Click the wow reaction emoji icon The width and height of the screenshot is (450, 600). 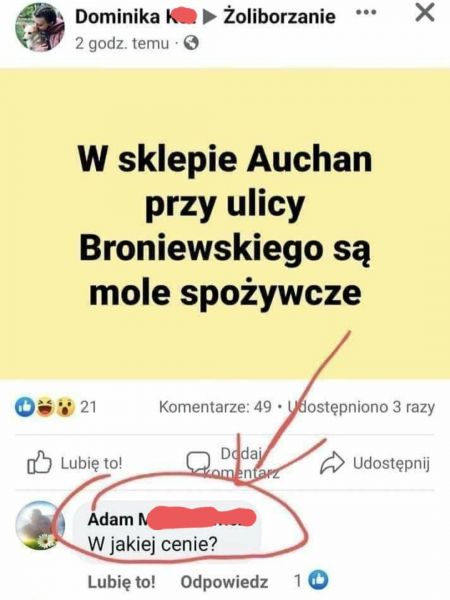[x=65, y=407]
